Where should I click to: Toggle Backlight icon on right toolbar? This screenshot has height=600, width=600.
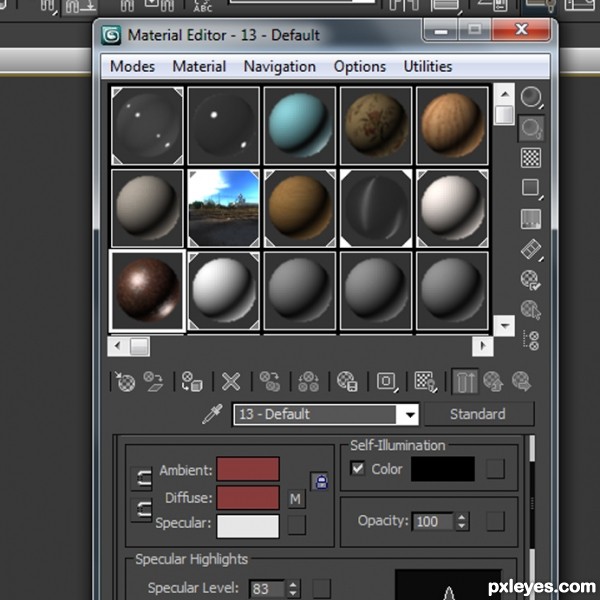531,127
